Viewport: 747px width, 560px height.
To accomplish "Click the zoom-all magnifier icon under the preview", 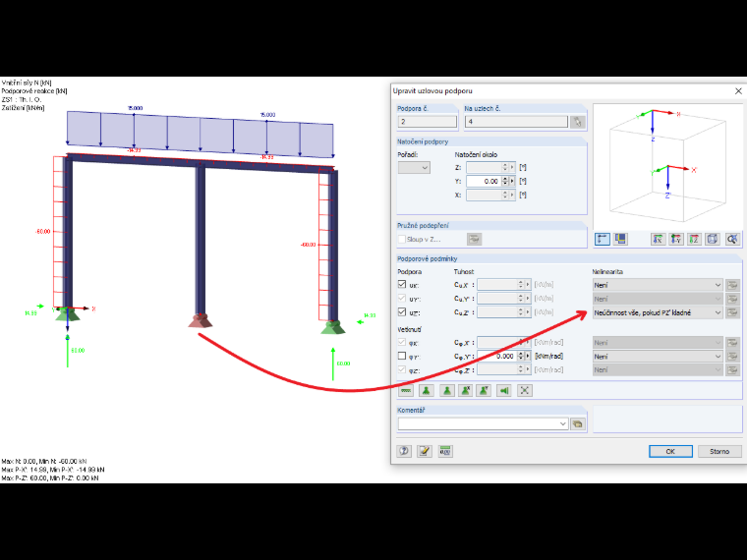I will pos(732,239).
